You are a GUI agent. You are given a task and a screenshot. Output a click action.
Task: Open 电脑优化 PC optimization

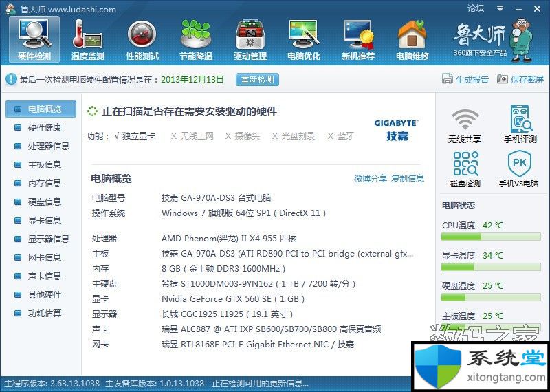304,39
